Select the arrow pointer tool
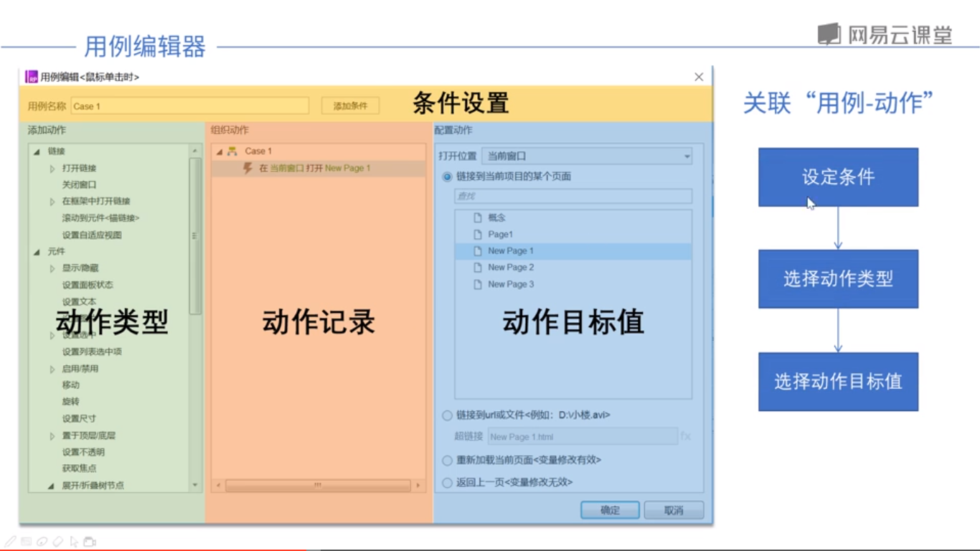 [74, 542]
